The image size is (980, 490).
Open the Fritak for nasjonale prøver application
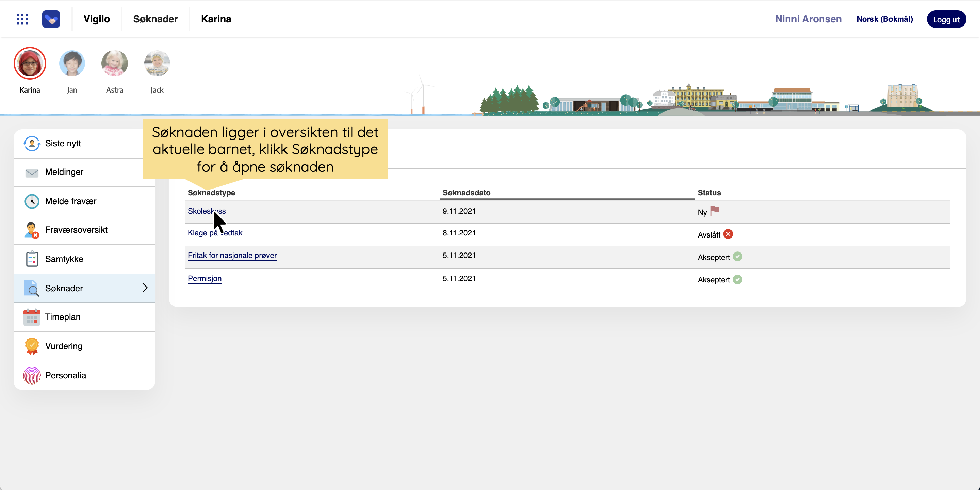(232, 255)
